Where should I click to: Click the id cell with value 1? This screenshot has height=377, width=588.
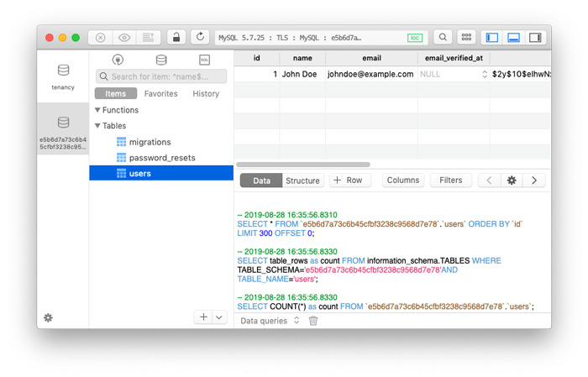click(256, 74)
